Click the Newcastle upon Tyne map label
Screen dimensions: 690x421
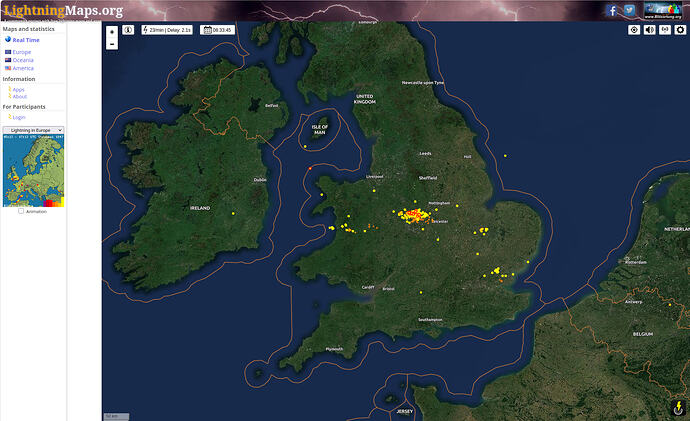click(x=423, y=83)
